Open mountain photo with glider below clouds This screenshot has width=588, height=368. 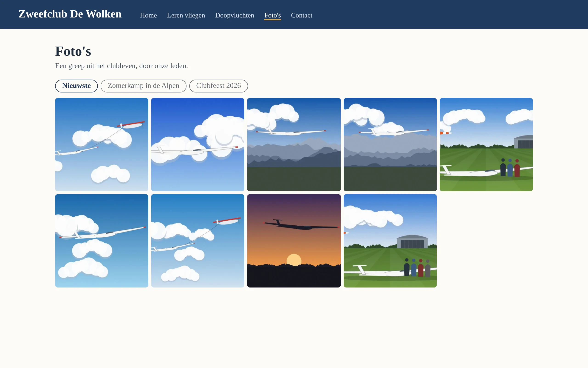[294, 145]
